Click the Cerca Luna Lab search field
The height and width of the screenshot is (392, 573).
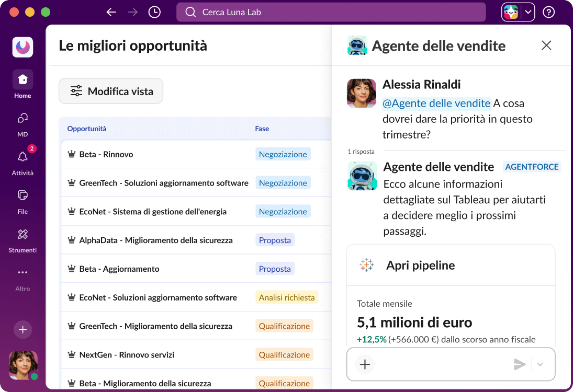(x=331, y=11)
